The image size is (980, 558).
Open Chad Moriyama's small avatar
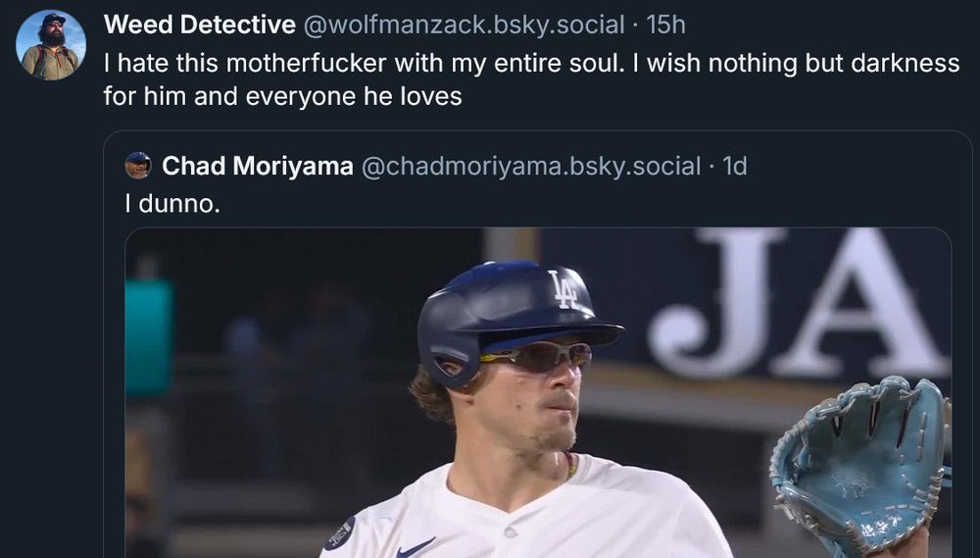point(138,166)
